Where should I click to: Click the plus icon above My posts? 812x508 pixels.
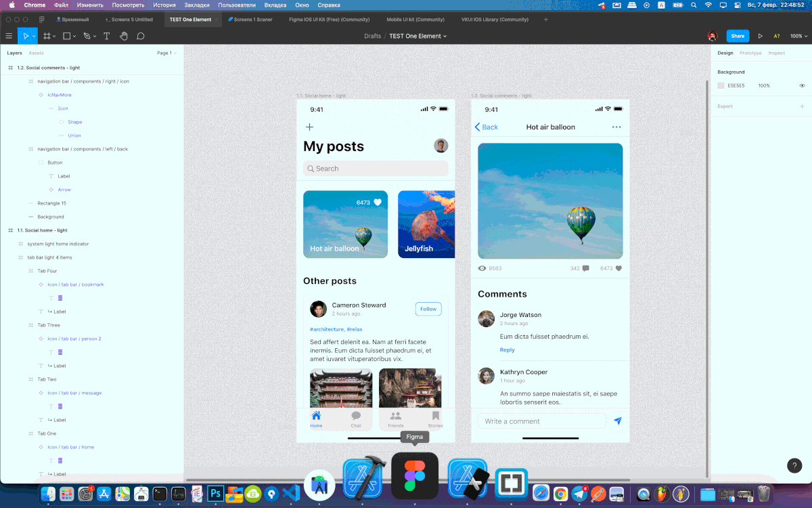309,127
